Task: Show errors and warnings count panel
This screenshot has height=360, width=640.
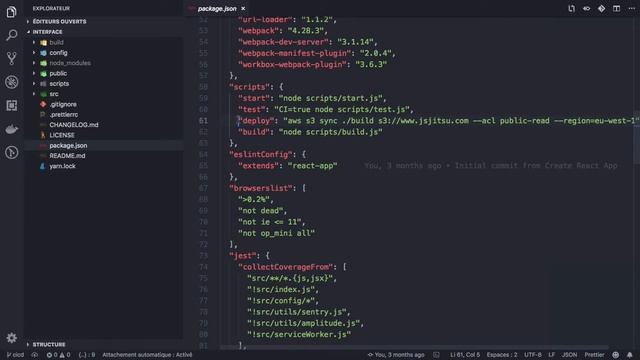Action: tap(58, 355)
